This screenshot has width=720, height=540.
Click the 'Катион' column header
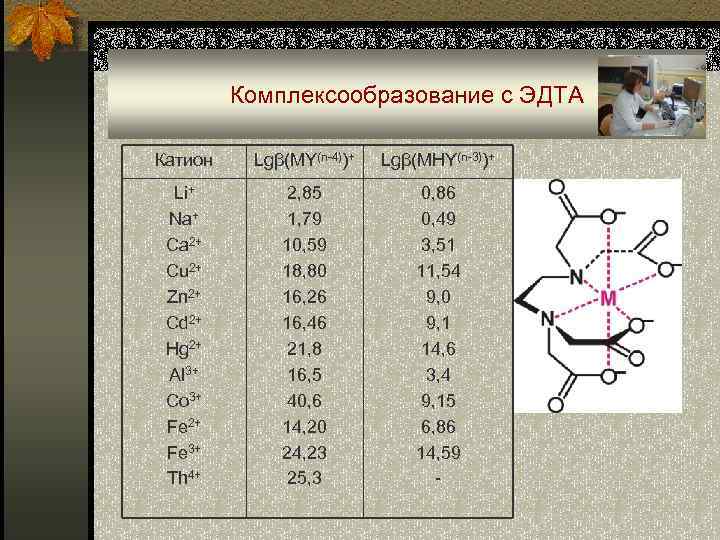point(184,160)
